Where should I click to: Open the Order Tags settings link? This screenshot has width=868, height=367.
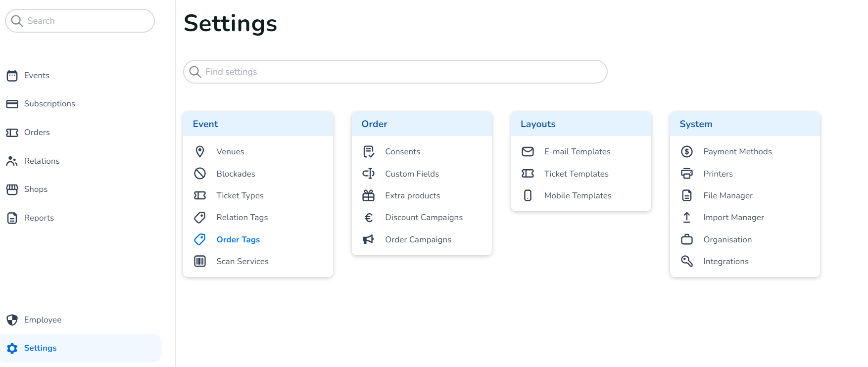[x=238, y=239]
